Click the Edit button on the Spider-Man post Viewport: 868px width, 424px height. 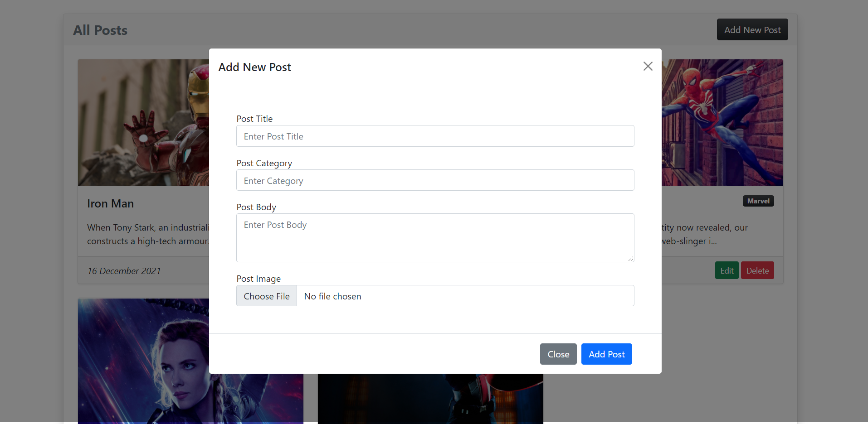click(x=726, y=270)
